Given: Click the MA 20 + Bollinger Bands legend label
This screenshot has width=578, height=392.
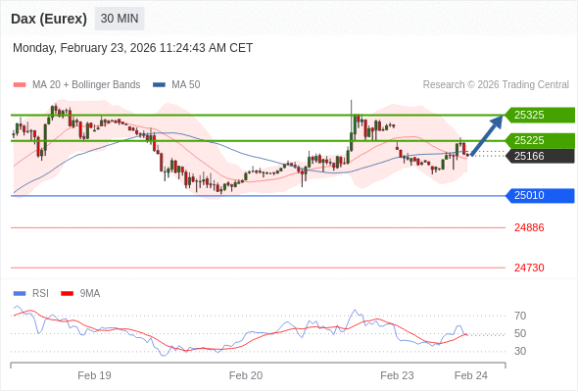Looking at the screenshot, I should pyautogui.click(x=86, y=85).
